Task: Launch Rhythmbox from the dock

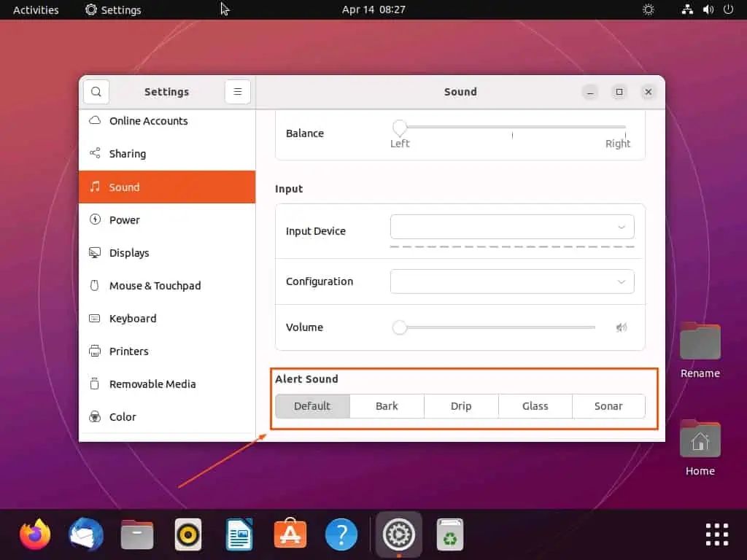Action: pyautogui.click(x=188, y=534)
